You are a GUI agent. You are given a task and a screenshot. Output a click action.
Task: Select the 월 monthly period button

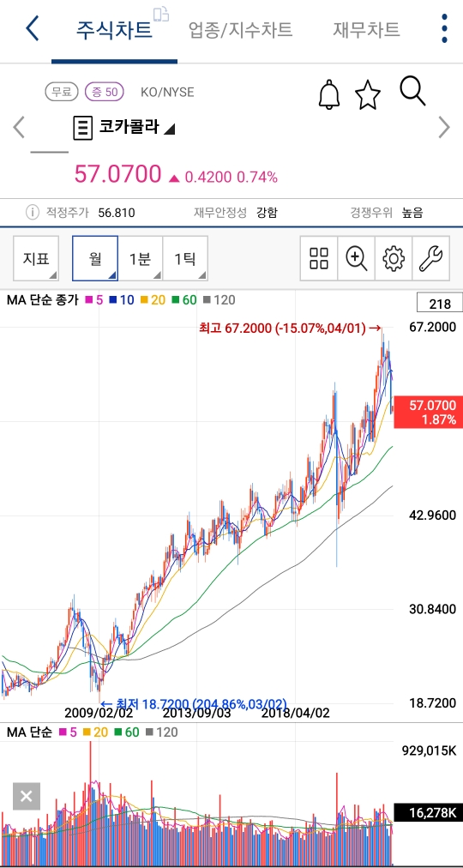95,258
